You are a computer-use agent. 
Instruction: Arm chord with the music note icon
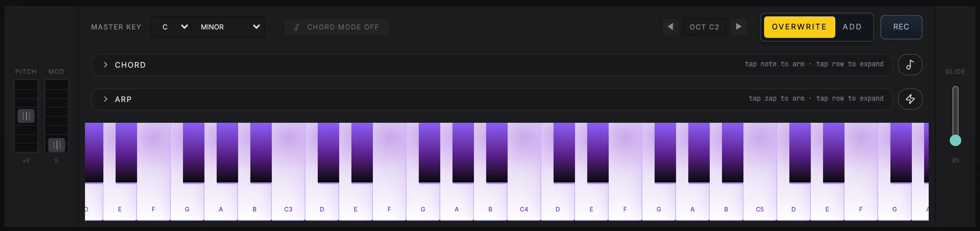click(x=910, y=65)
